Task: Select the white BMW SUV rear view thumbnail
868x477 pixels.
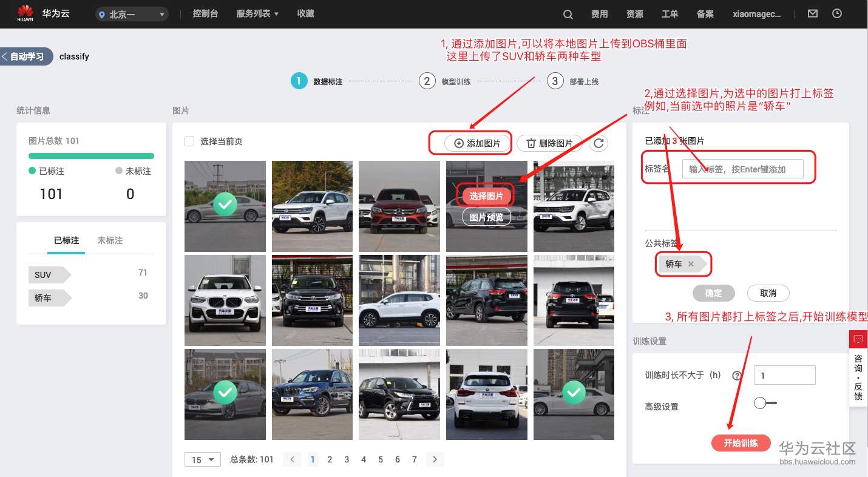Action: [x=486, y=393]
